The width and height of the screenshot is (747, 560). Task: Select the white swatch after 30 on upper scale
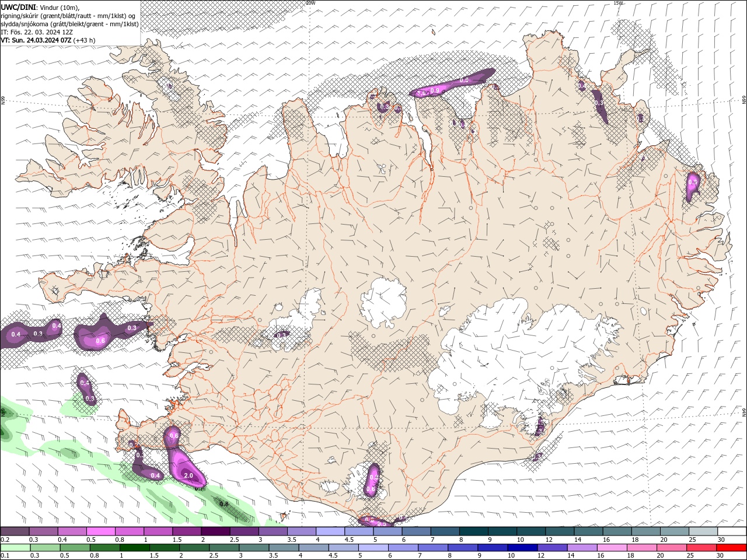click(732, 531)
